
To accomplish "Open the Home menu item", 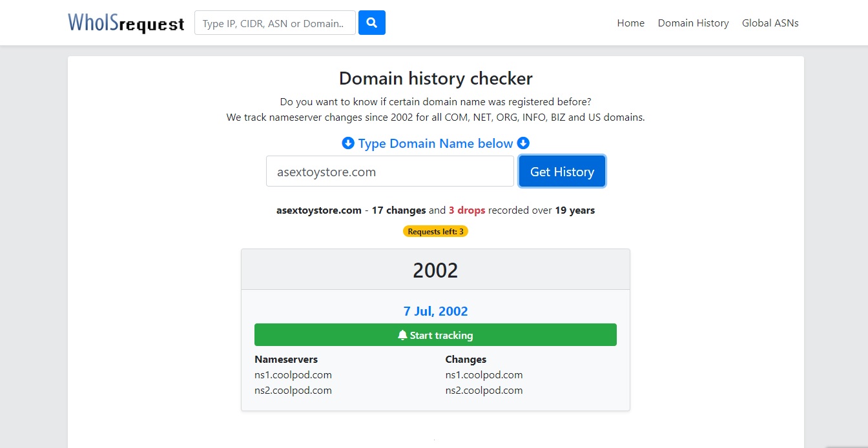I will [x=630, y=23].
